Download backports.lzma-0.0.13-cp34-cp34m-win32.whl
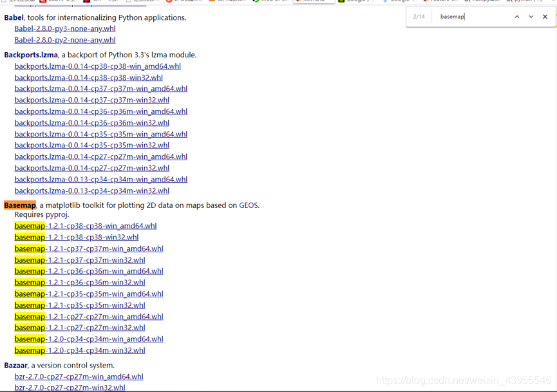Viewport: 557px width, 392px height. pyautogui.click(x=92, y=191)
